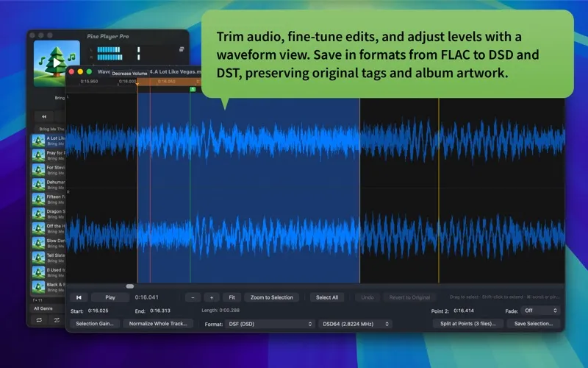Toggle shuffle icon in Pine Player window
This screenshot has width=588, height=368.
(x=57, y=320)
